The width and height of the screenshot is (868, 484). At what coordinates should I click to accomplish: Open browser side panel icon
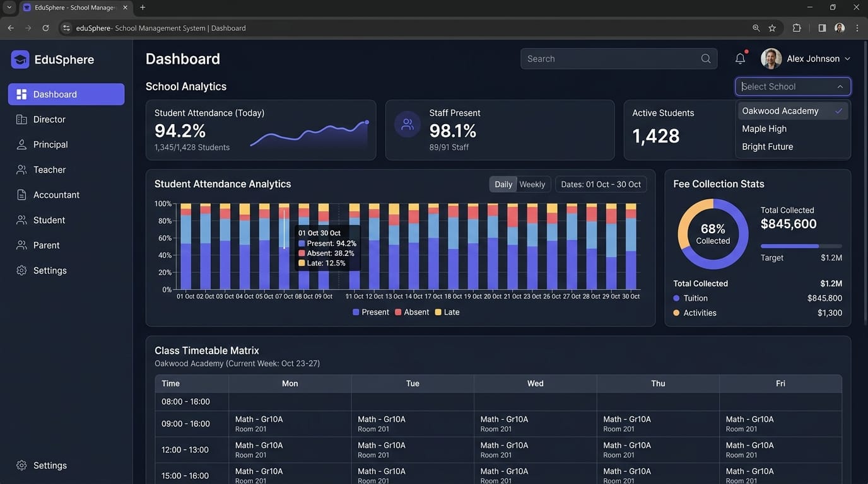(x=822, y=28)
